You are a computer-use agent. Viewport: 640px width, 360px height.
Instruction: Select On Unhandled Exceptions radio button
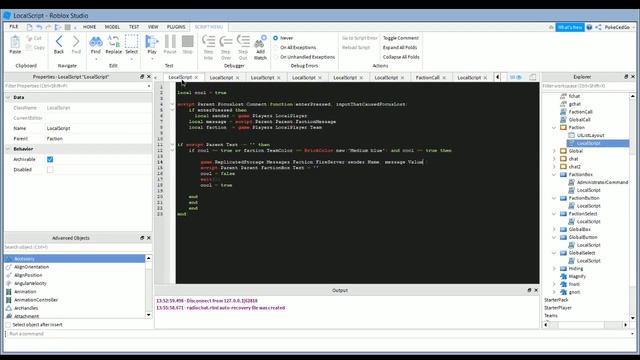point(276,57)
